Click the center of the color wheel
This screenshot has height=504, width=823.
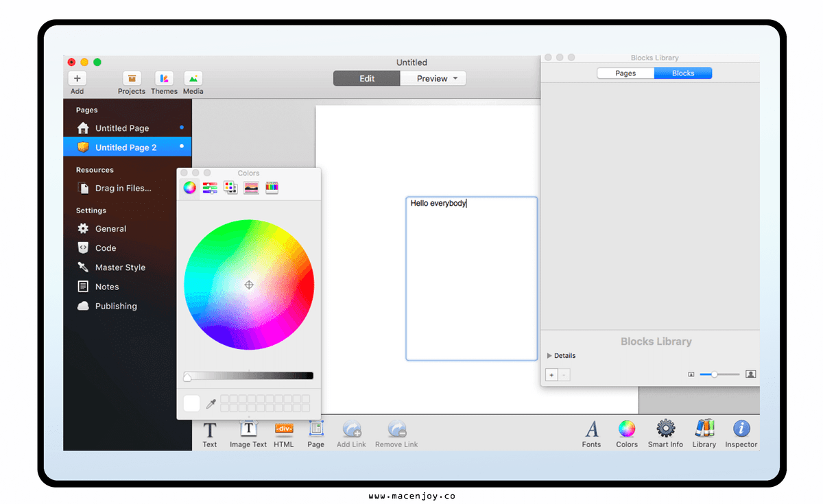click(x=249, y=285)
